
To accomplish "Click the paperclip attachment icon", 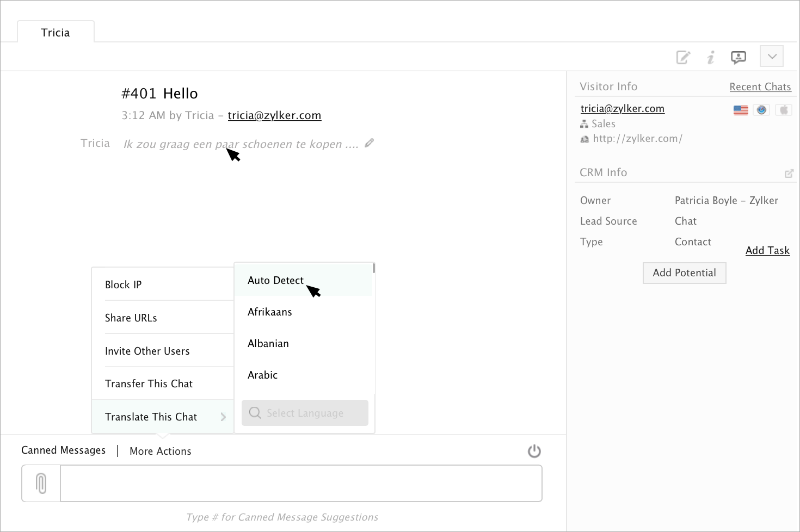I will (41, 483).
